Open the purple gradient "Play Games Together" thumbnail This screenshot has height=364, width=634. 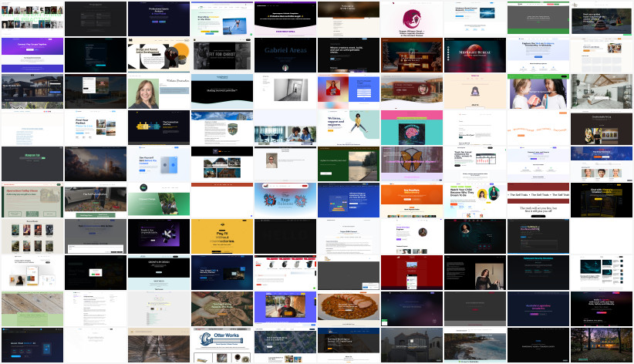32,56
